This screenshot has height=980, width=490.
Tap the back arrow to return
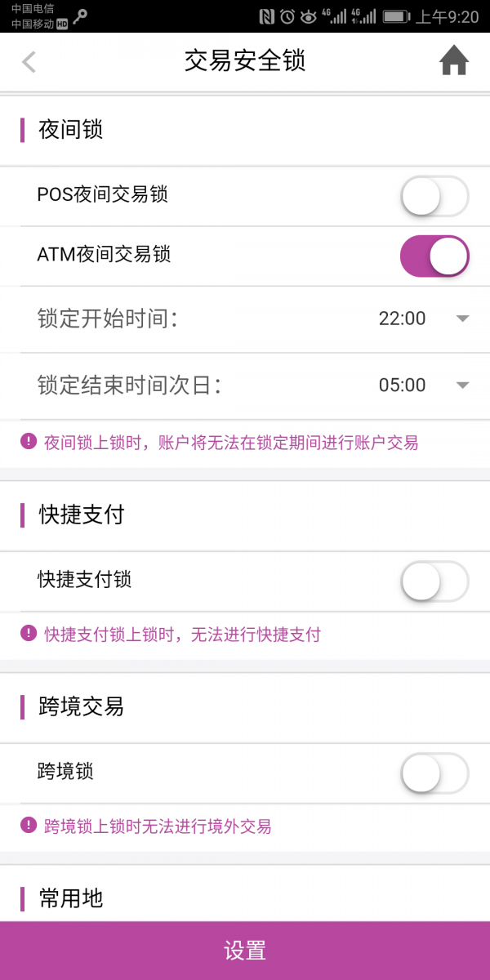coord(29,61)
